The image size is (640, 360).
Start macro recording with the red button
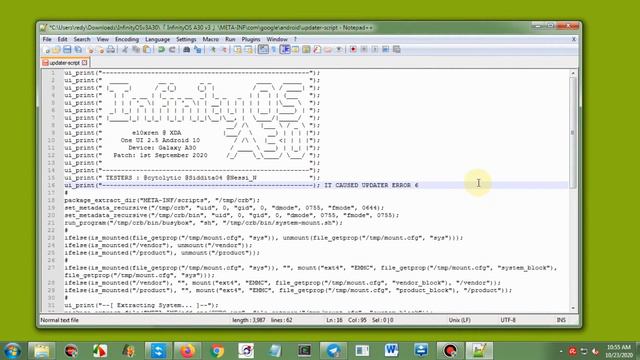point(353,50)
